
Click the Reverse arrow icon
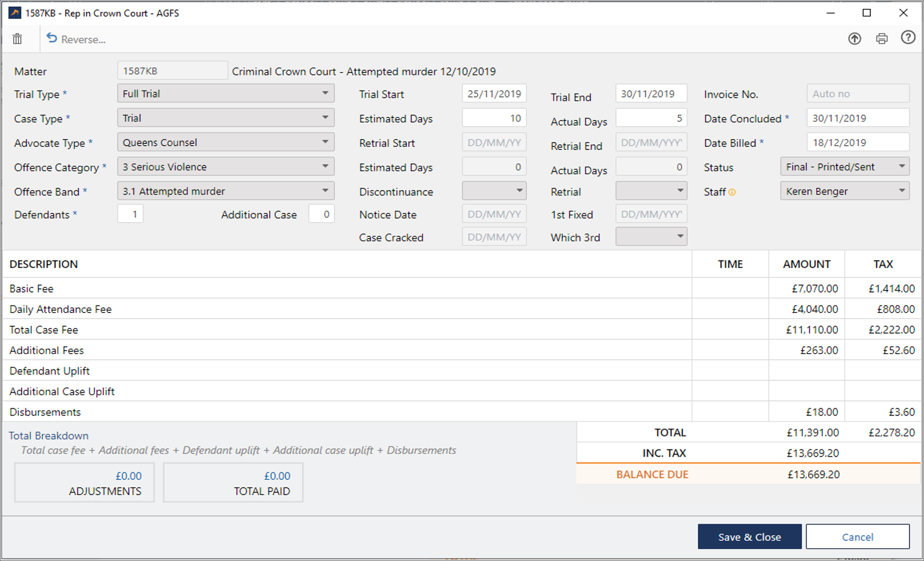tap(52, 39)
